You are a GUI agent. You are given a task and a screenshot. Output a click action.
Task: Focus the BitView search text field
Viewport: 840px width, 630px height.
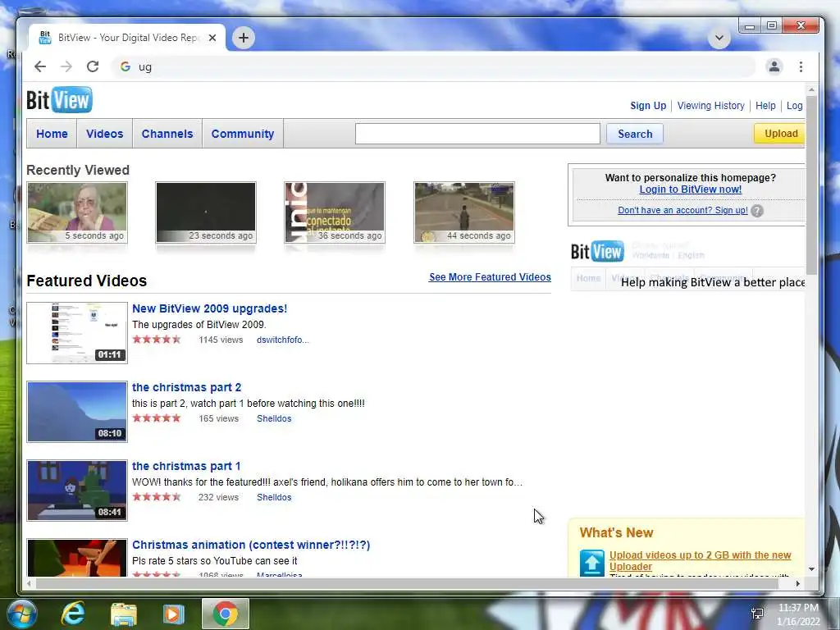tap(477, 134)
